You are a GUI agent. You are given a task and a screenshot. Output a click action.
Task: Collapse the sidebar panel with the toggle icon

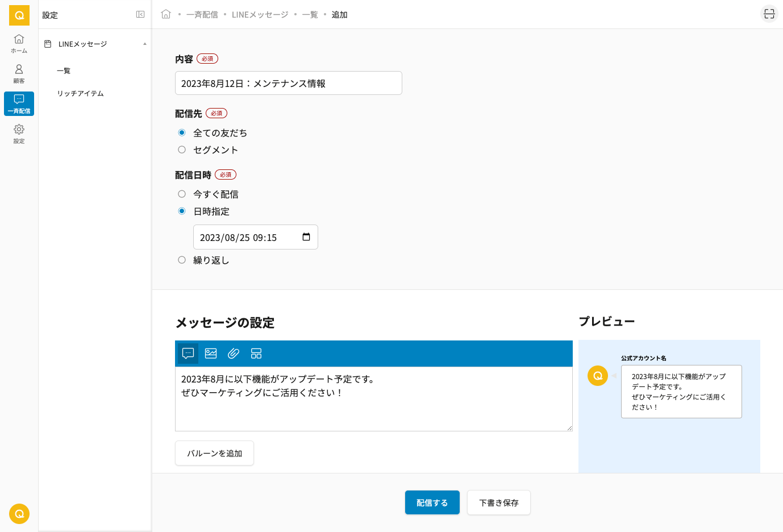coord(140,14)
